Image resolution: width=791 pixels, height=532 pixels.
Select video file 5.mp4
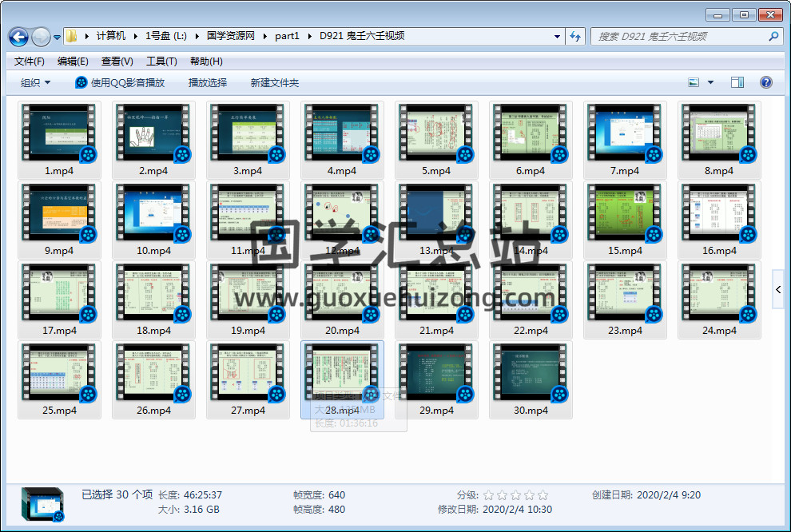(436, 140)
